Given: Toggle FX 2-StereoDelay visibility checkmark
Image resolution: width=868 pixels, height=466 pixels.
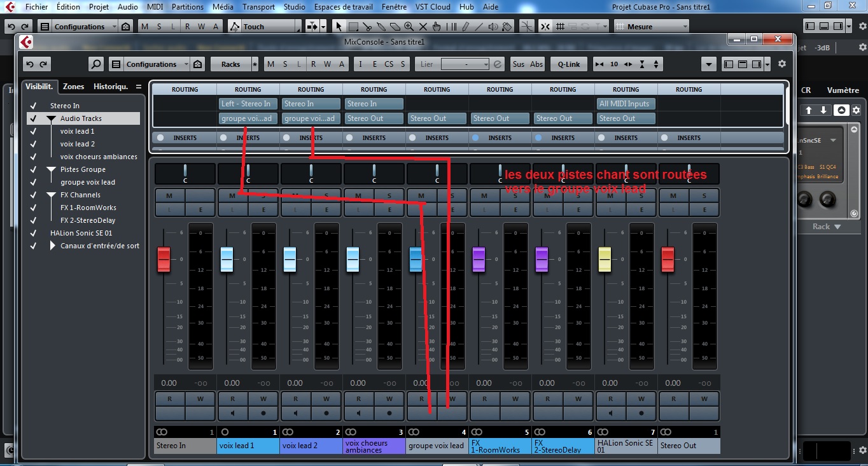Looking at the screenshot, I should (x=33, y=220).
